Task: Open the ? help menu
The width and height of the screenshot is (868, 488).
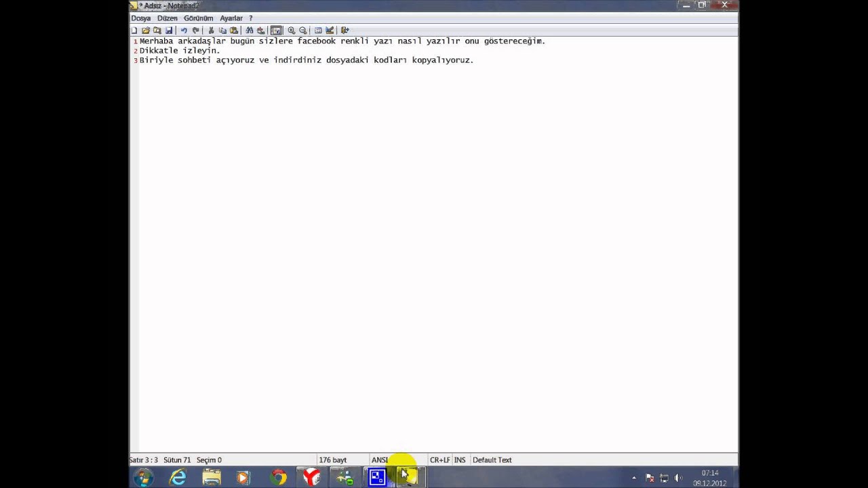Action: 250,18
